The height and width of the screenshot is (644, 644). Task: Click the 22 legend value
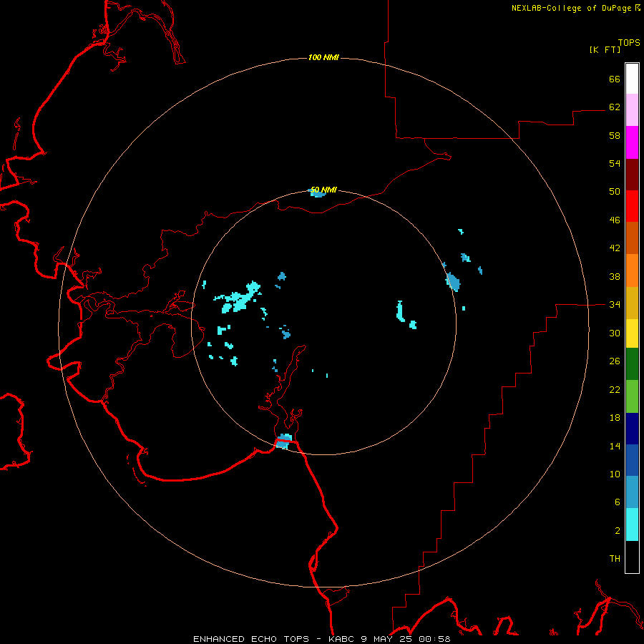click(x=615, y=389)
